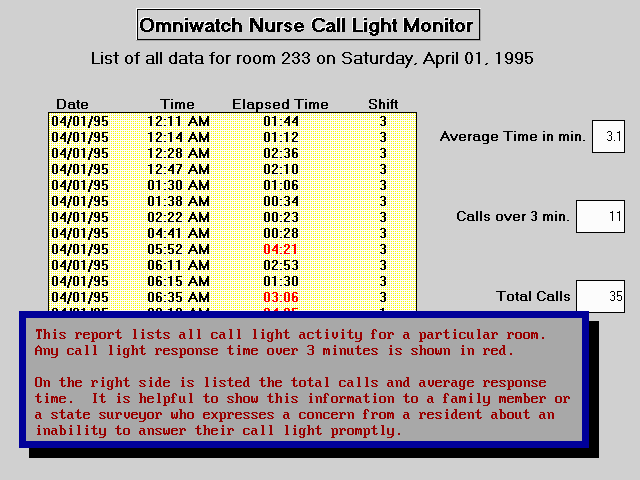Click the Elapsed Time column header

280,104
